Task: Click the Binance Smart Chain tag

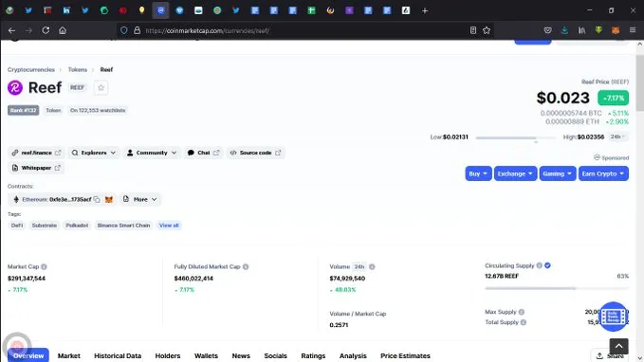Action: pos(123,226)
